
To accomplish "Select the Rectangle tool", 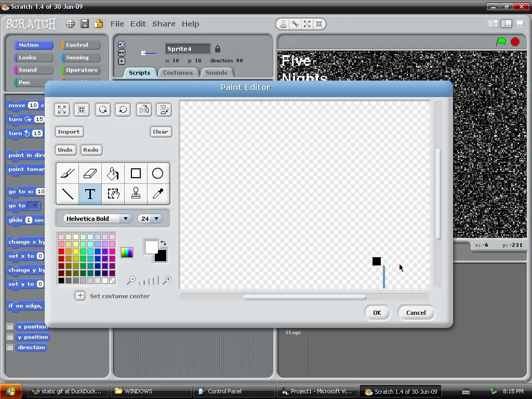I will click(x=136, y=174).
